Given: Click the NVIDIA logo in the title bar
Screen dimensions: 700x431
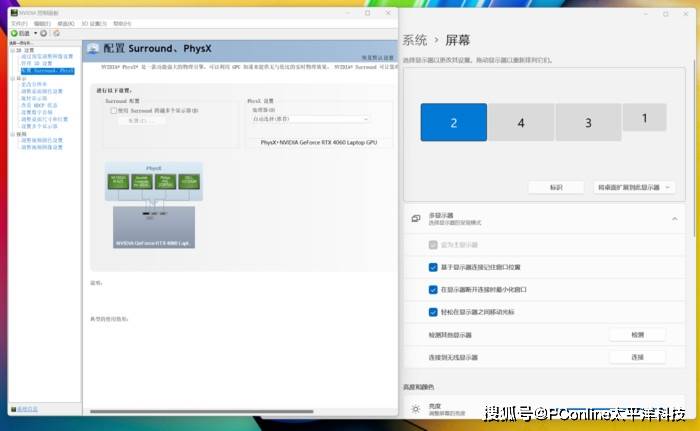Looking at the screenshot, I should pyautogui.click(x=14, y=13).
